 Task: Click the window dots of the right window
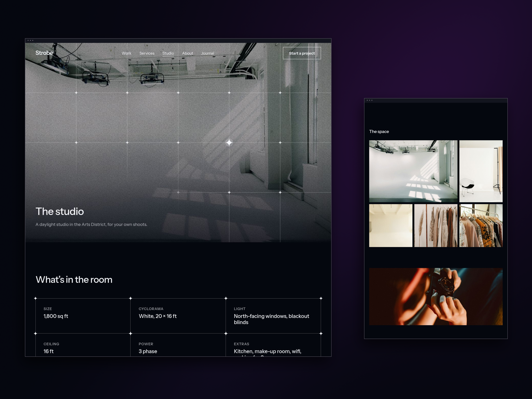point(369,100)
